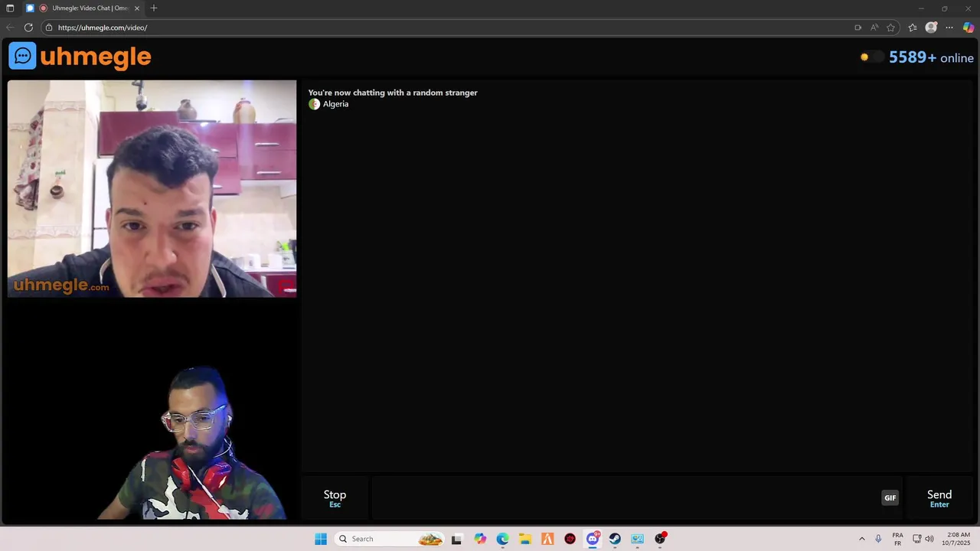The image size is (980, 551).
Task: Open Copilot from the taskbar
Action: 480,539
